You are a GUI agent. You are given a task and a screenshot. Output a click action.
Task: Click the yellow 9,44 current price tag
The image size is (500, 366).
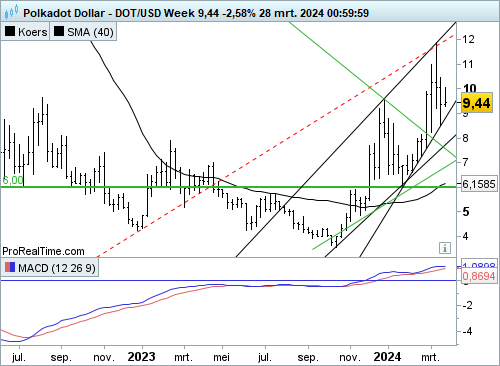[x=477, y=103]
